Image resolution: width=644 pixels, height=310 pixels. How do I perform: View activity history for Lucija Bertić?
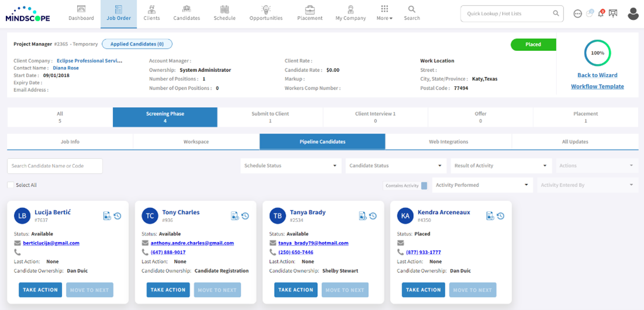tap(117, 216)
